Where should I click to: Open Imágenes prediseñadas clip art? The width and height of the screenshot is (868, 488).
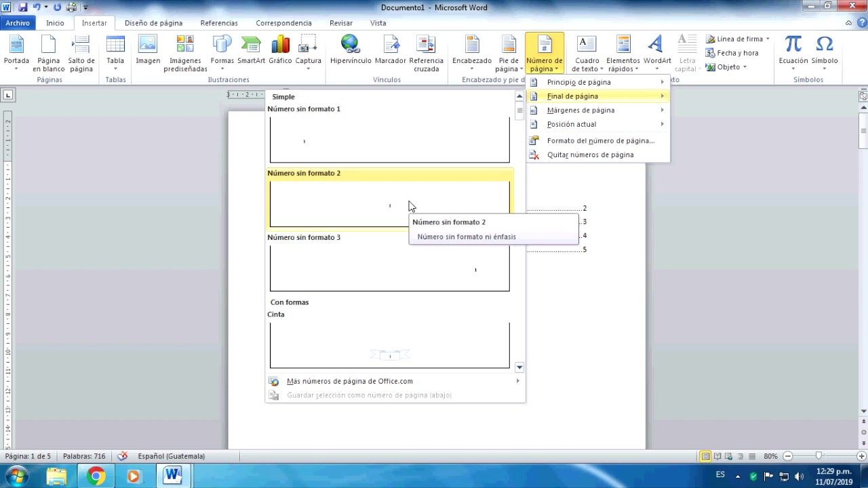(185, 54)
